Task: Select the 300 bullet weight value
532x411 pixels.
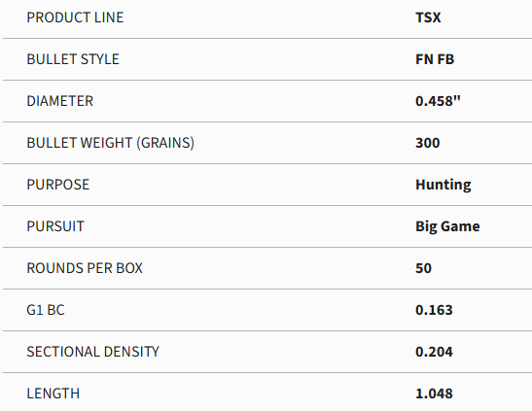Action: coord(428,143)
